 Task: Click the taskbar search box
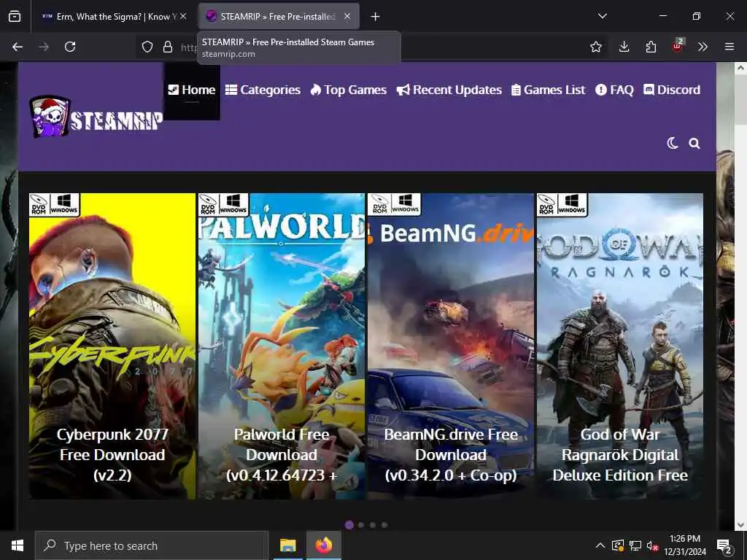[152, 545]
